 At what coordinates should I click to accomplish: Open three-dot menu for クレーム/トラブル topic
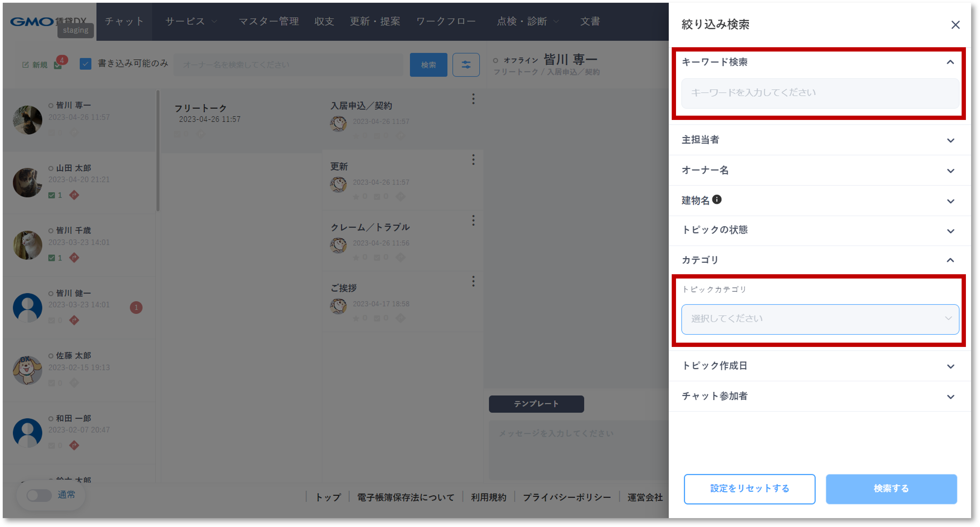pyautogui.click(x=473, y=221)
